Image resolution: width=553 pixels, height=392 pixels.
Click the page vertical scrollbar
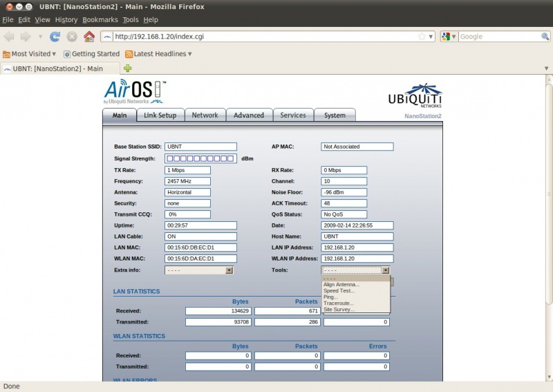point(548,207)
